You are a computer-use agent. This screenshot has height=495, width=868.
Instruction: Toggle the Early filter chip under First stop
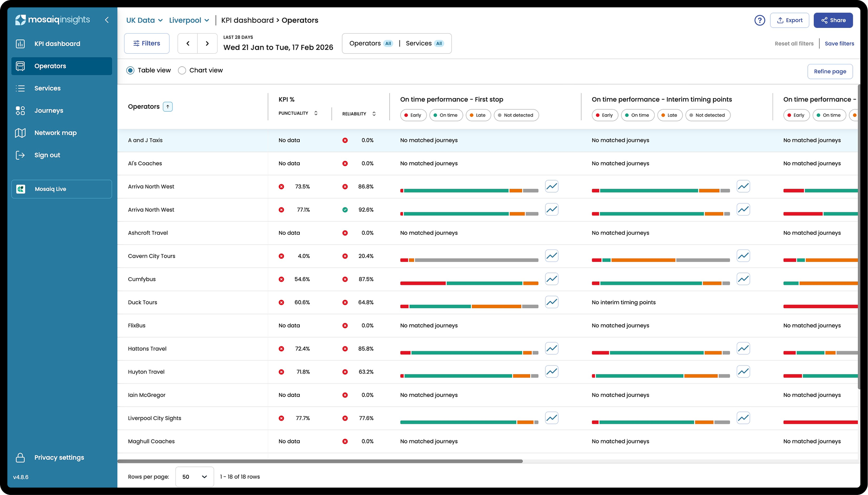coord(413,115)
